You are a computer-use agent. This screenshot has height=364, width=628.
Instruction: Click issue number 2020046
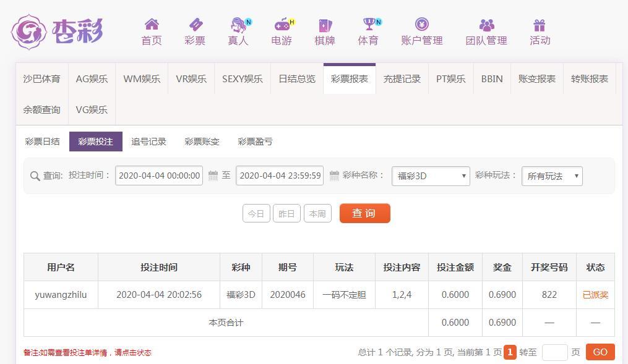pos(288,295)
